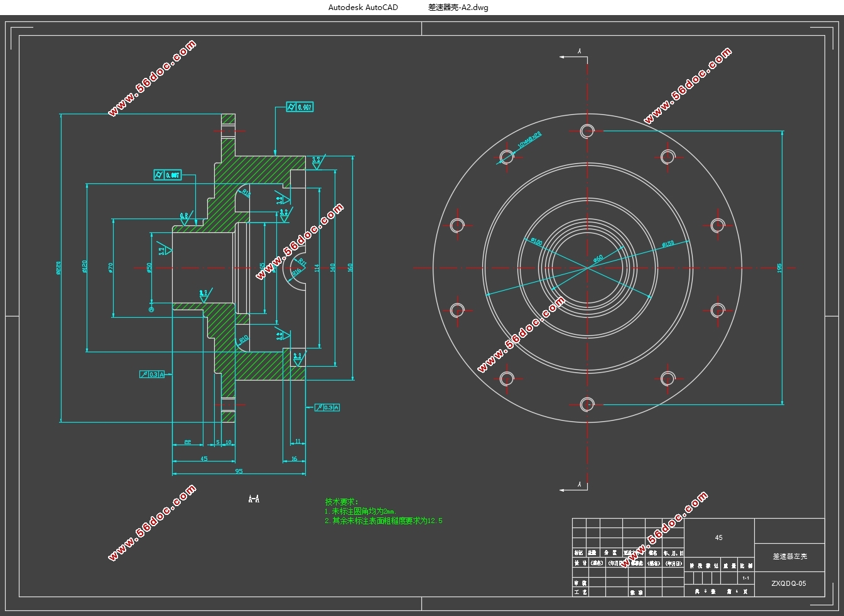The image size is (844, 616).
Task: Select the 10×M8×20 hole callout
Action: pyautogui.click(x=529, y=140)
